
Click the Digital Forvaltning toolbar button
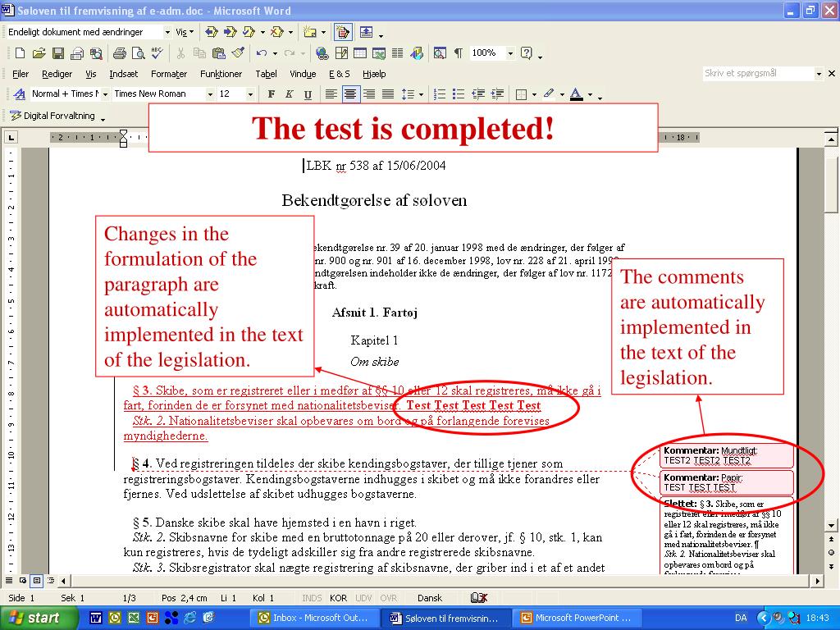pos(52,116)
